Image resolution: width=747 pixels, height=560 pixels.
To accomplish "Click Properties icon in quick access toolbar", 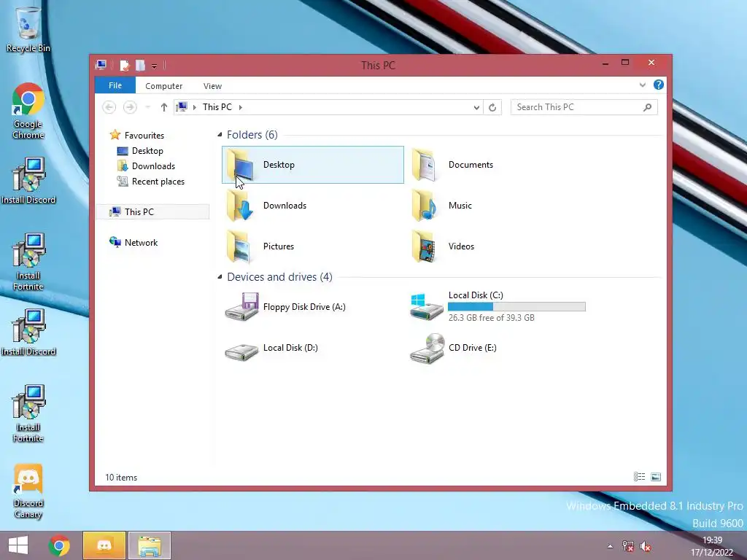I will tap(124, 65).
